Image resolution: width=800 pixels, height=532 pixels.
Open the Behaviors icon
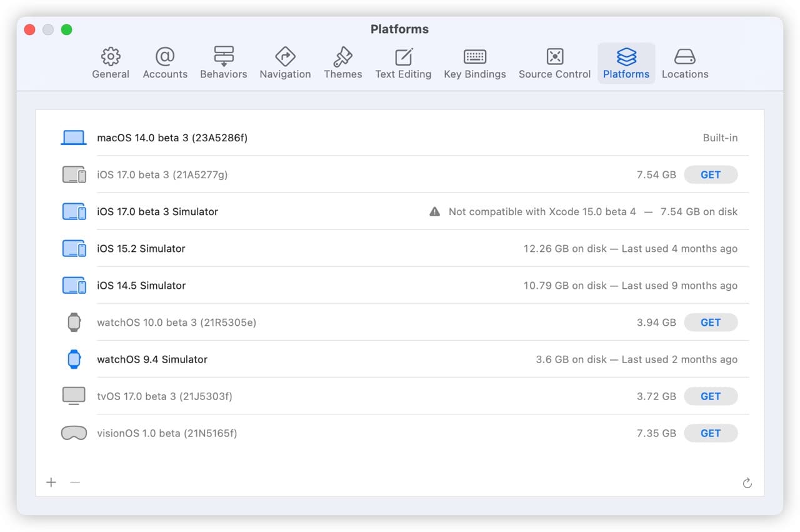(x=224, y=56)
